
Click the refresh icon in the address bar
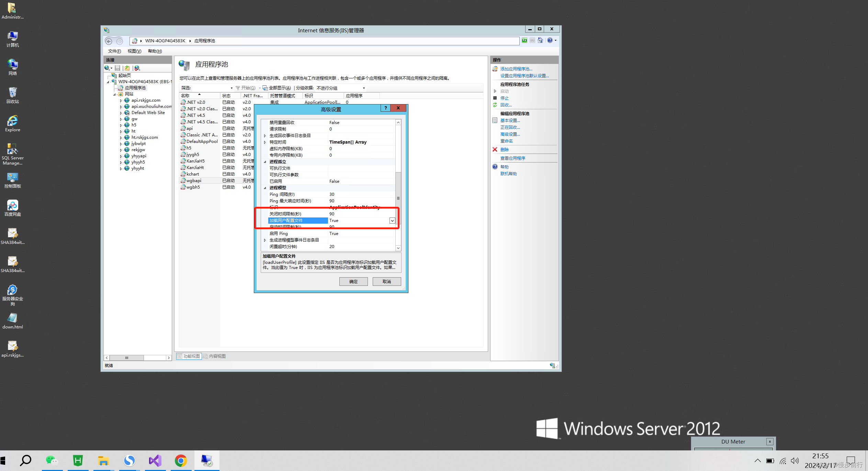(x=525, y=40)
